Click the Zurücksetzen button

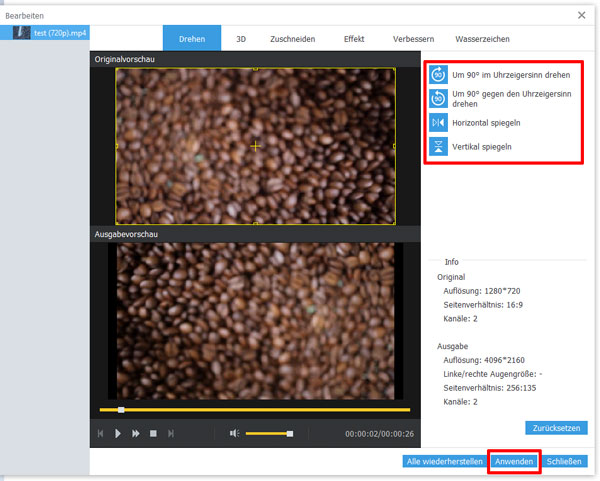(556, 428)
